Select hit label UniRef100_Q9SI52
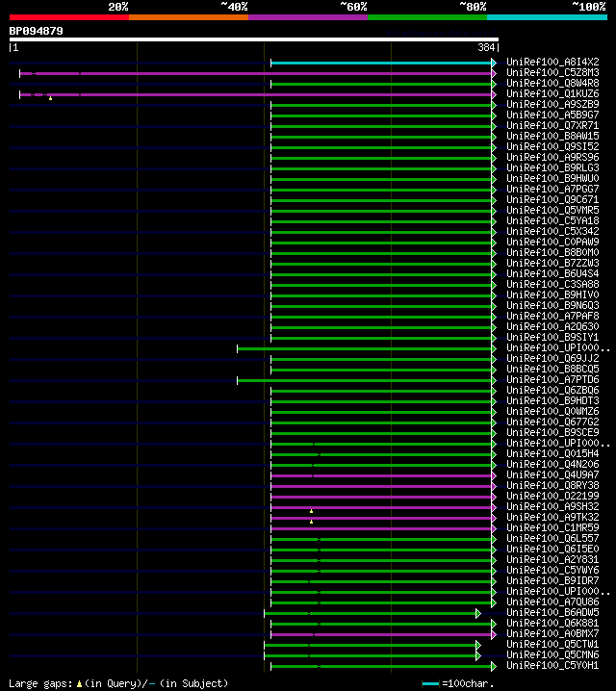The height and width of the screenshot is (691, 616). tap(552, 146)
